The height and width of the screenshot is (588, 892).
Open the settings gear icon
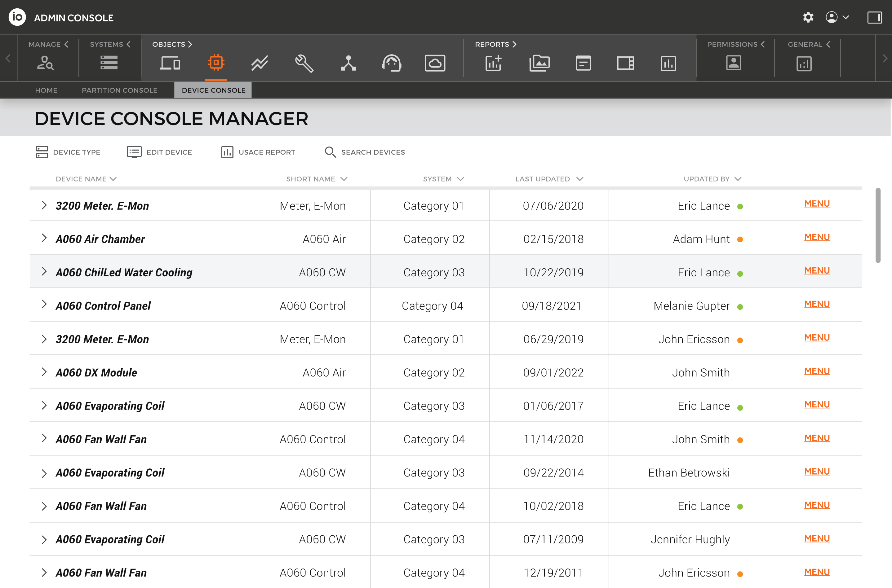point(808,17)
